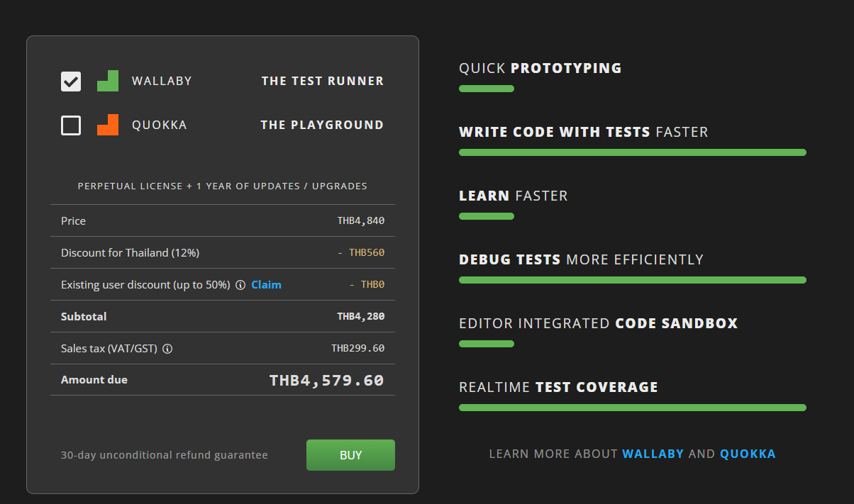Click the REALTIME TEST COVERAGE bar
Image resolution: width=854 pixels, height=504 pixels.
coord(632,408)
